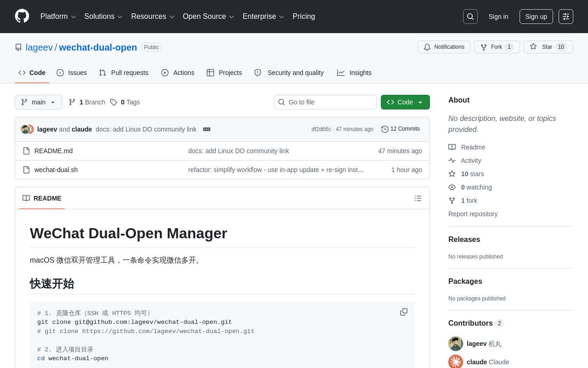Click the star icon beside 10 stars

tap(452, 174)
